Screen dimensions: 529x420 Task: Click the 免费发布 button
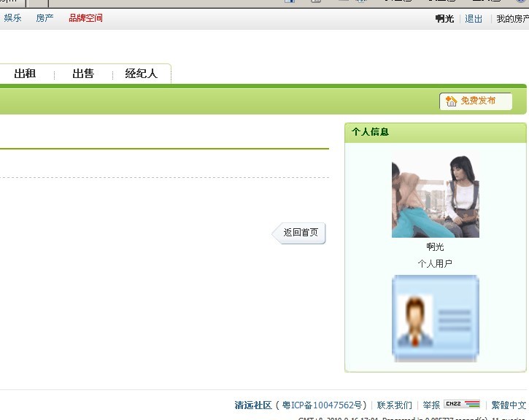coord(476,101)
